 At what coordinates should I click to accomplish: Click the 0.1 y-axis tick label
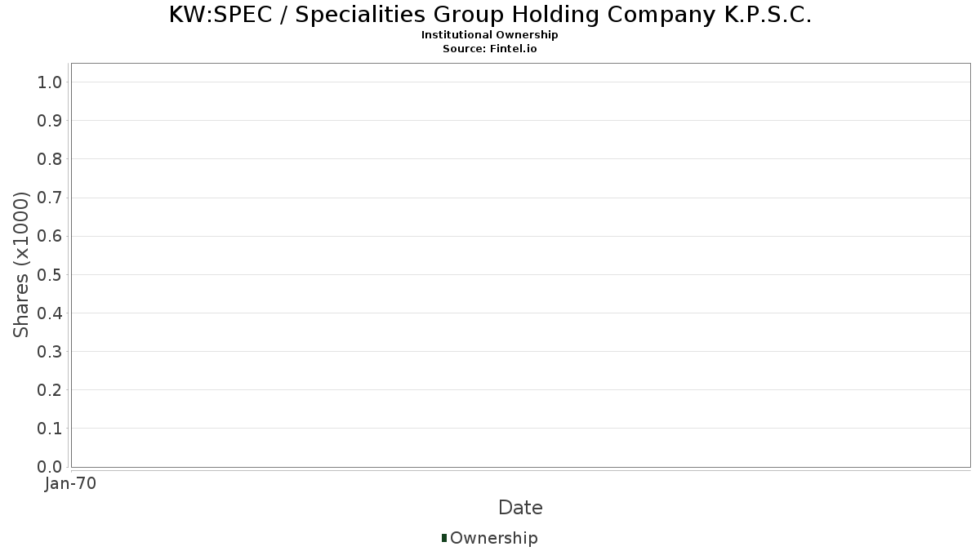(x=50, y=429)
